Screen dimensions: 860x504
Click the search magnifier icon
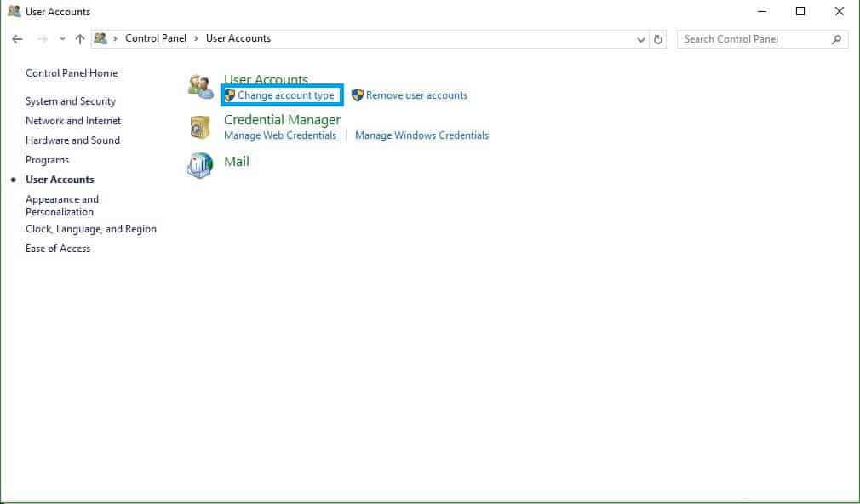tap(835, 39)
